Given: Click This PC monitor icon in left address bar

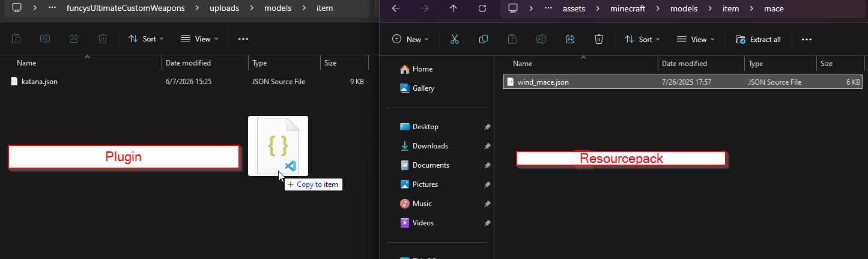Looking at the screenshot, I should tap(16, 8).
